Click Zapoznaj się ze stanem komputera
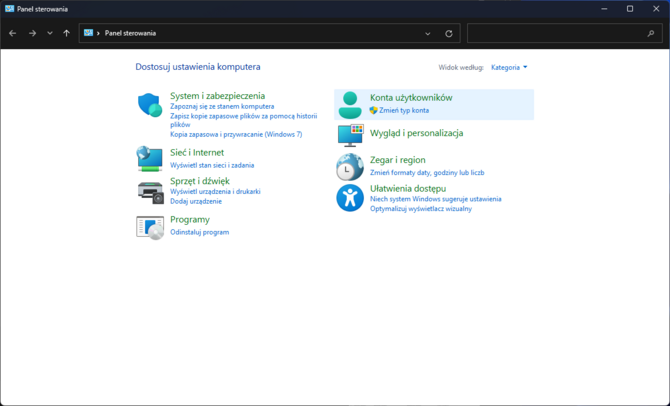The image size is (670, 406). tap(222, 106)
